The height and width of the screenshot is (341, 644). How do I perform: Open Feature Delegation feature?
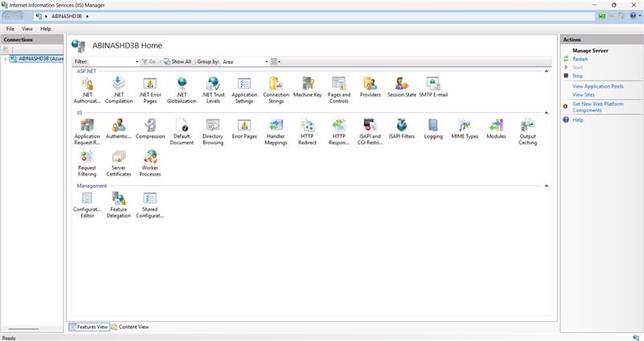[x=118, y=205]
